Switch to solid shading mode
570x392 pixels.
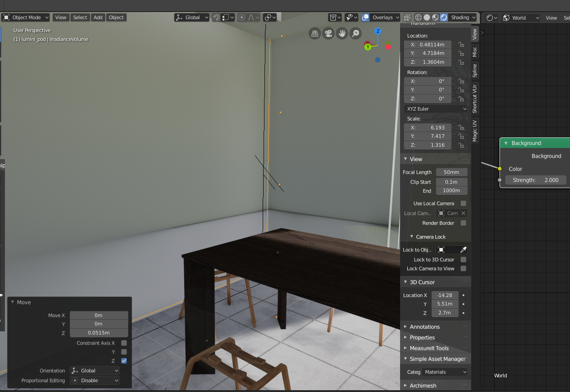427,17
